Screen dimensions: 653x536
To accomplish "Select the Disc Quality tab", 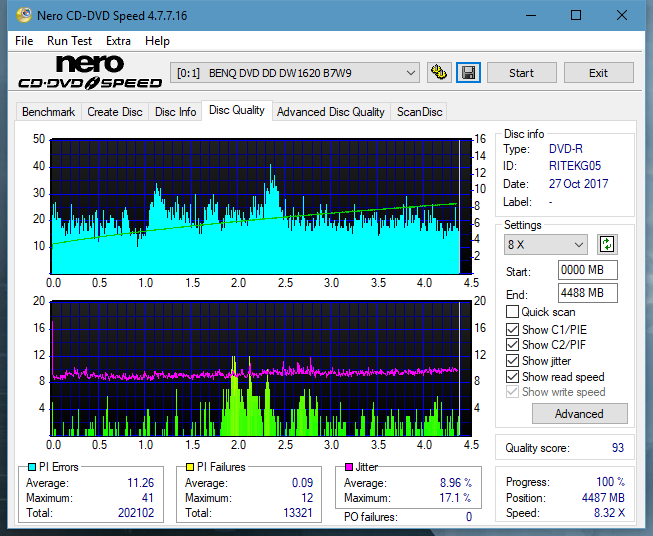I will (x=237, y=110).
